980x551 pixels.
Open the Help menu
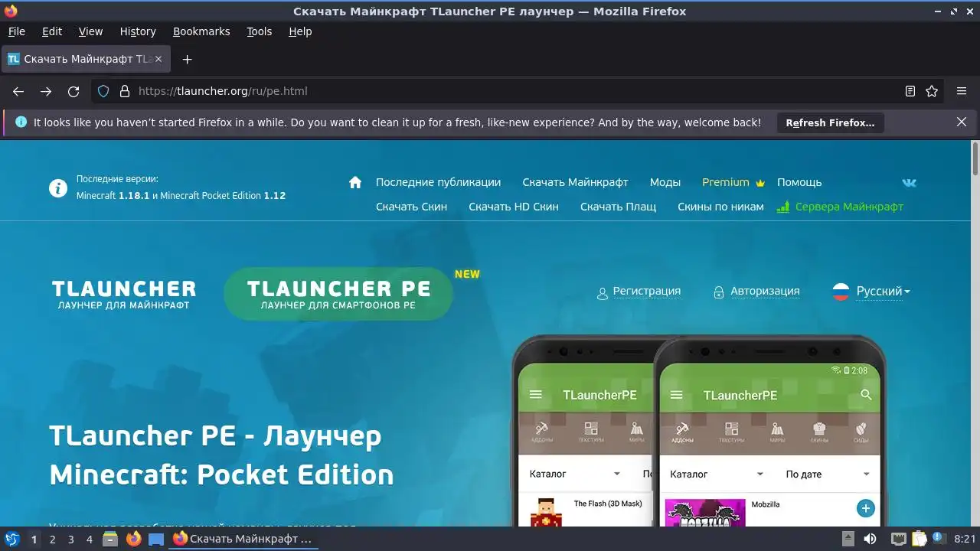300,31
